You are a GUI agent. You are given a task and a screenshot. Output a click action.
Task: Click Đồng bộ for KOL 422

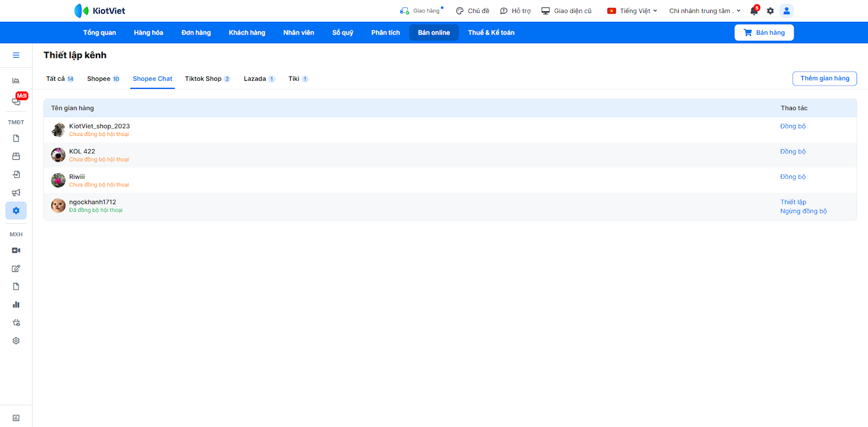(x=793, y=152)
